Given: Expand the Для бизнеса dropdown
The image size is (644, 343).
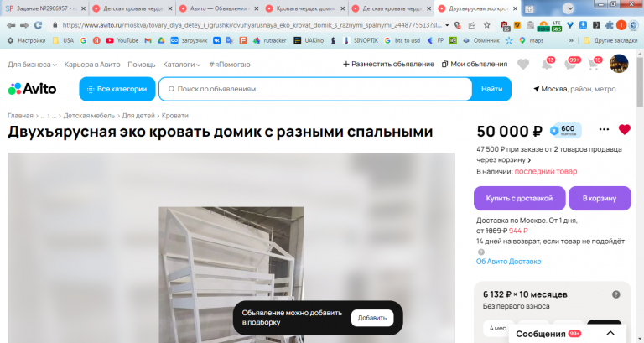Looking at the screenshot, I should (x=32, y=65).
